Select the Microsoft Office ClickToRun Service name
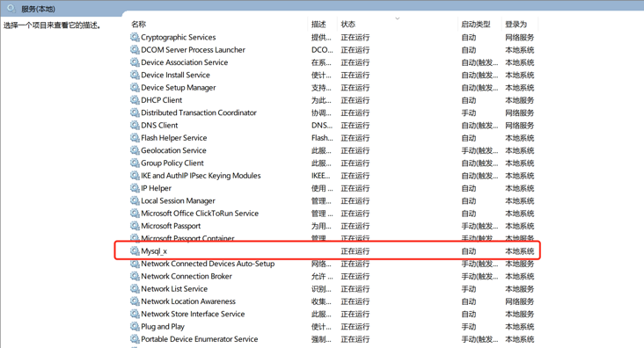This screenshot has width=644, height=348. tap(200, 214)
